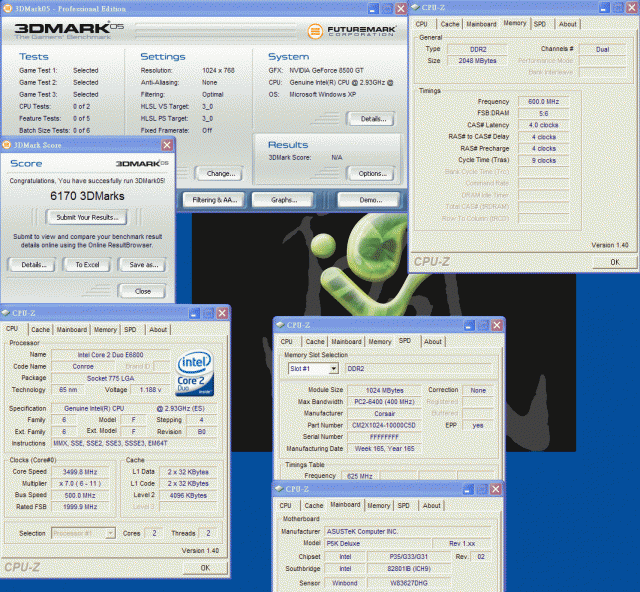
Task: Open System Details button in 3DMark05
Action: 373,119
